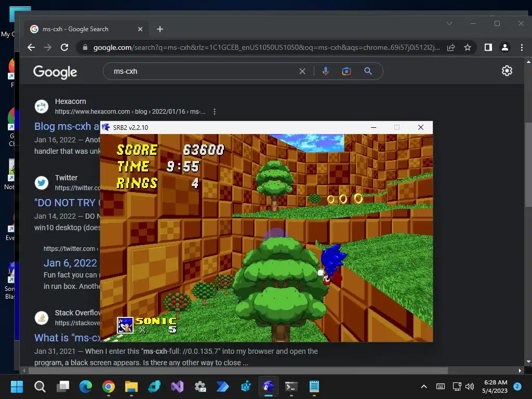Open Task View on taskbar

[63, 387]
